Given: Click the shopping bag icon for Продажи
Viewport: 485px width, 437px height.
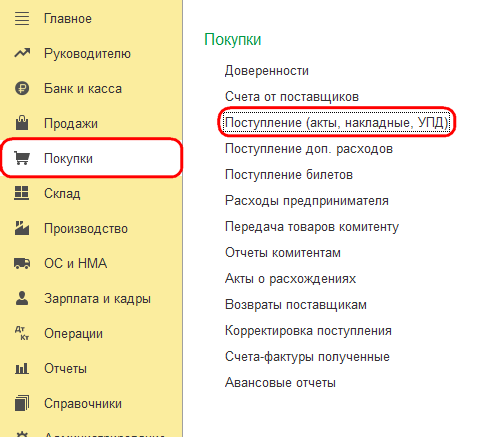Looking at the screenshot, I should click(22, 123).
